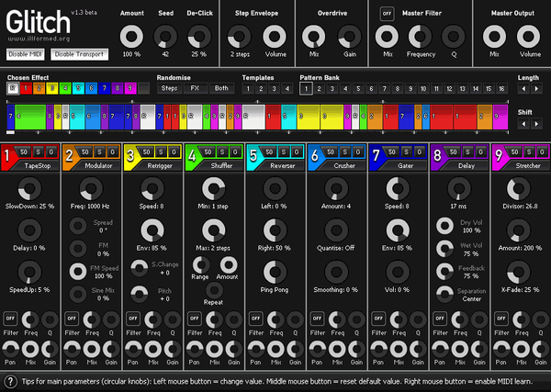Click the S button on Delay module
Screen dimensions: 551x392
click(467, 151)
